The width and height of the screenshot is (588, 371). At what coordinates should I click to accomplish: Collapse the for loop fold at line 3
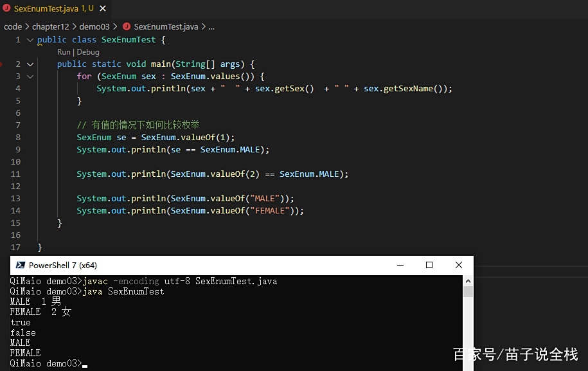pyautogui.click(x=30, y=77)
